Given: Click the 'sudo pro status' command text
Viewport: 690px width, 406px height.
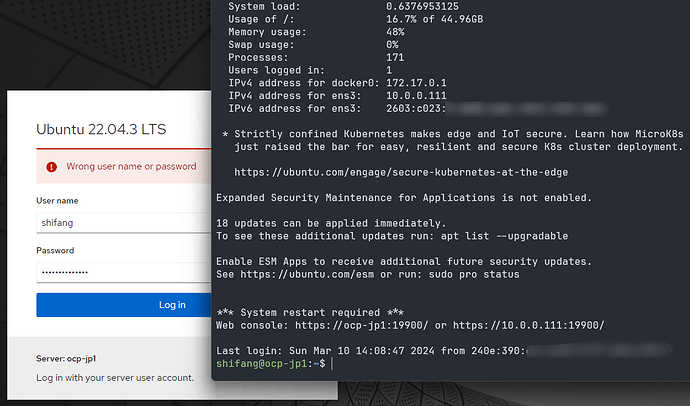Looking at the screenshot, I should [474, 274].
